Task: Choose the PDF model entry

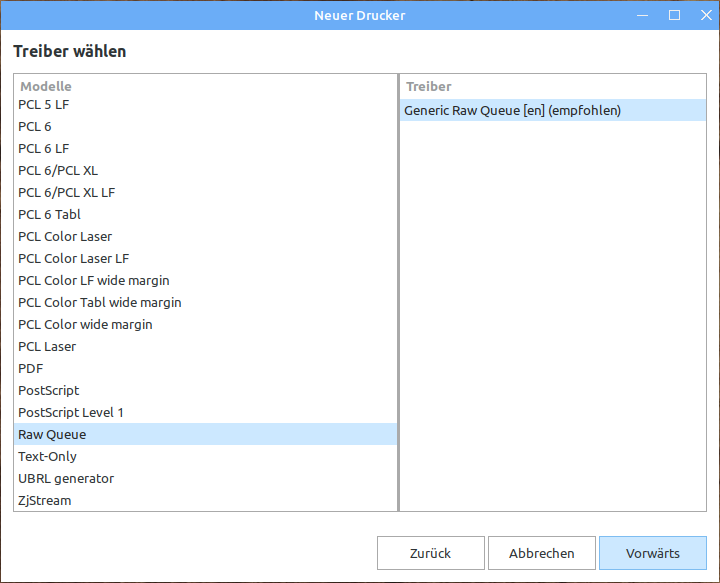Action: 31,368
